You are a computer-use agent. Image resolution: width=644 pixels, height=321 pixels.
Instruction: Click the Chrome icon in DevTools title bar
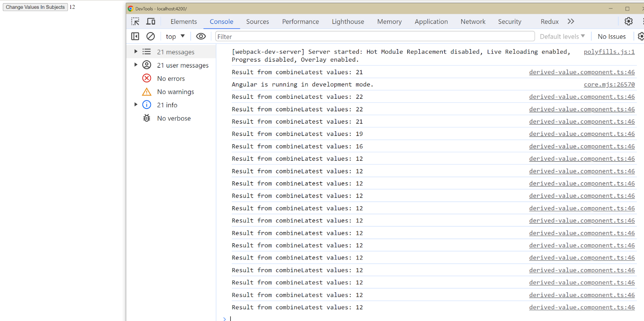[x=130, y=8]
